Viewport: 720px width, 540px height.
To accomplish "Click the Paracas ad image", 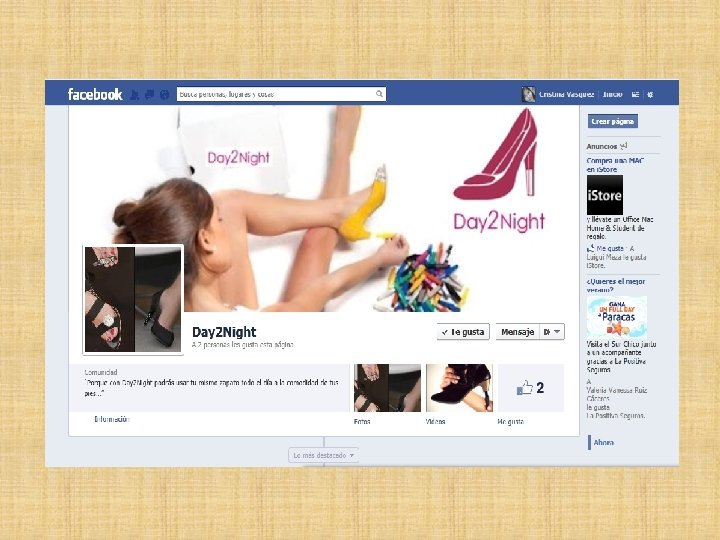I will pyautogui.click(x=617, y=317).
